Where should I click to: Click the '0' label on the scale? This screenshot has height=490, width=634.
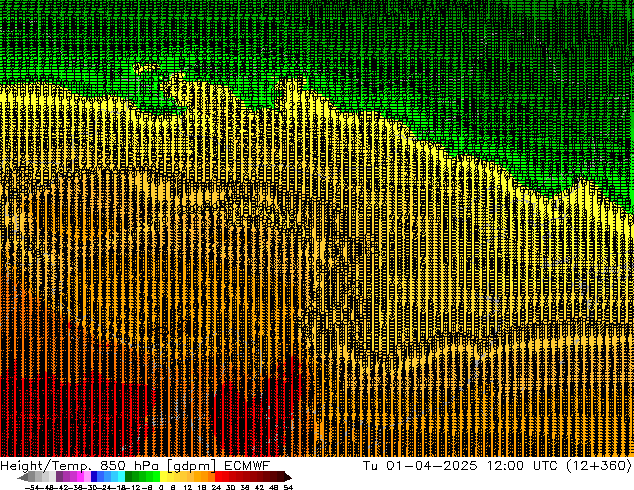click(161, 487)
